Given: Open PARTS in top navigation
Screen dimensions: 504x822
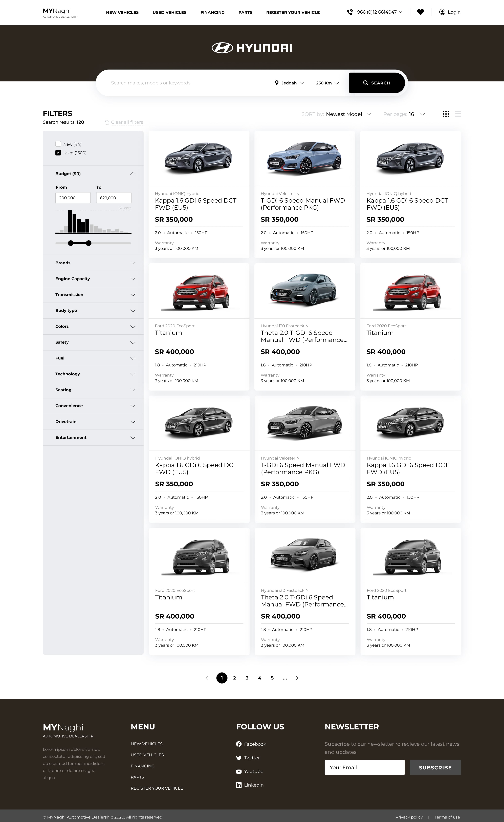Looking at the screenshot, I should click(246, 12).
